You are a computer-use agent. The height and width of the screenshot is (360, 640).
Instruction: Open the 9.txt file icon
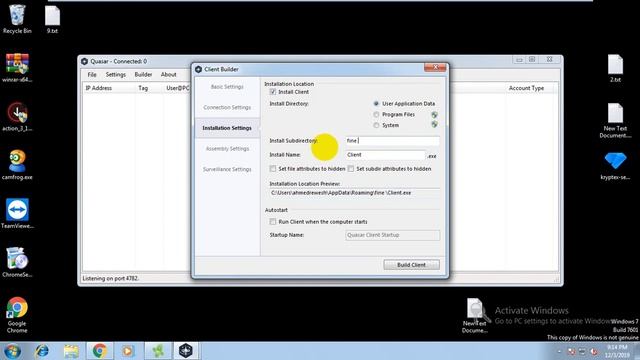52,19
